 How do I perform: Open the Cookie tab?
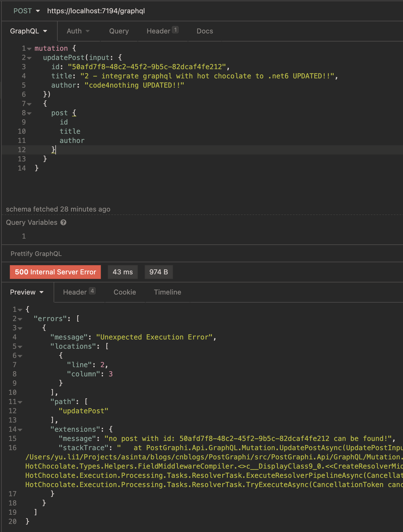125,292
